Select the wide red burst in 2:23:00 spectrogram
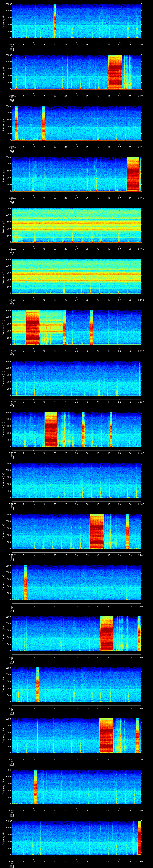The width and height of the screenshot is (153, 868). click(115, 72)
